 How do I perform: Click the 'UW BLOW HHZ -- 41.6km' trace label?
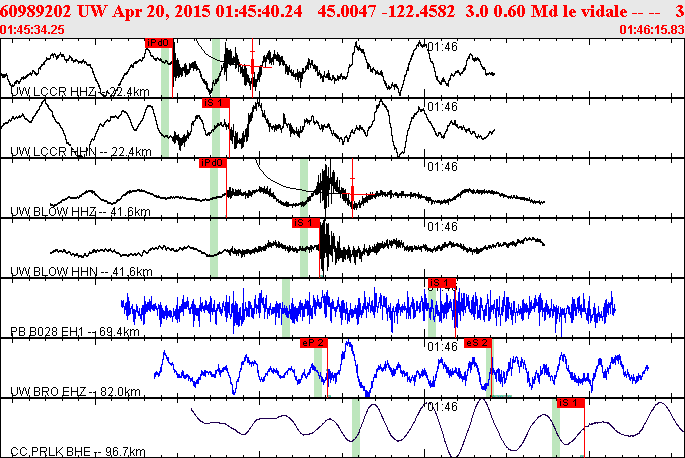click(80, 212)
